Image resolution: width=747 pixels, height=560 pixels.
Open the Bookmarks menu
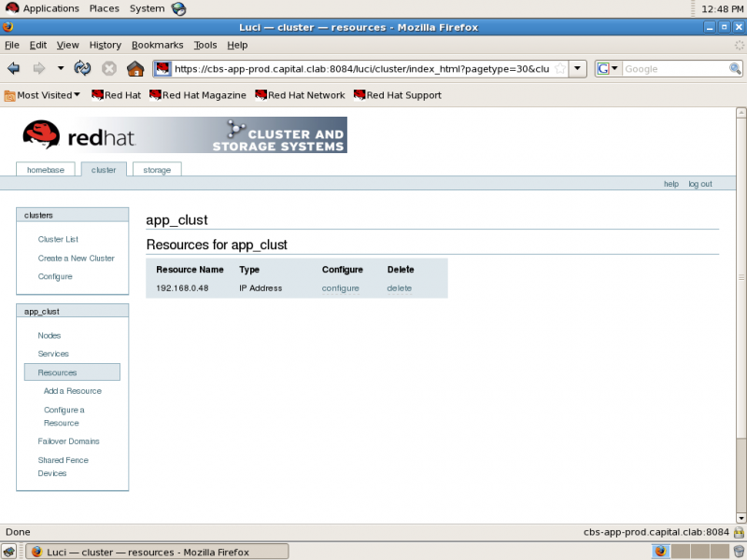[x=157, y=45]
